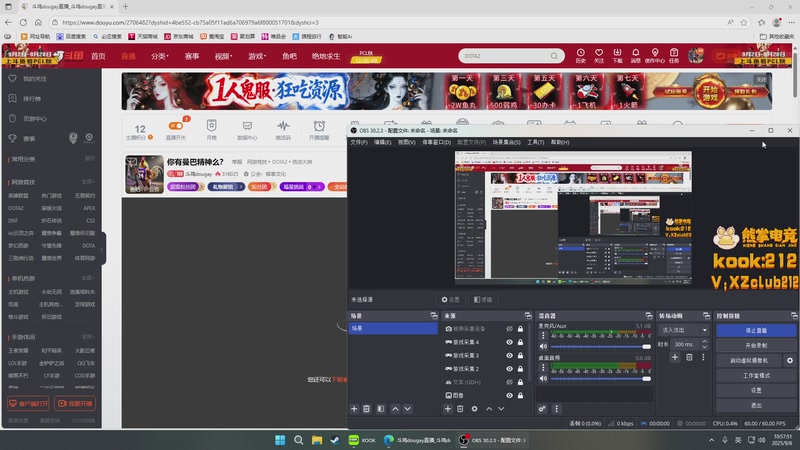Adjust 麦克风/Aux volume slider
The height and width of the screenshot is (450, 800).
[x=601, y=346]
